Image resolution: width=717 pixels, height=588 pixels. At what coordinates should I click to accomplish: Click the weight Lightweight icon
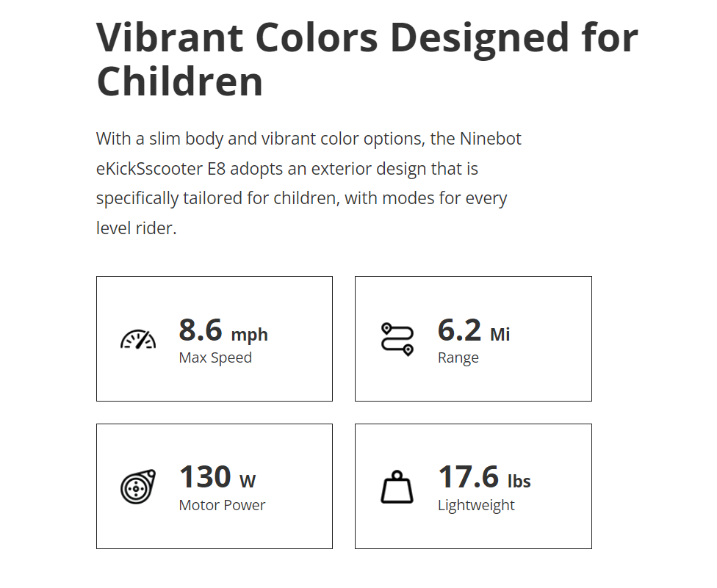click(x=397, y=487)
